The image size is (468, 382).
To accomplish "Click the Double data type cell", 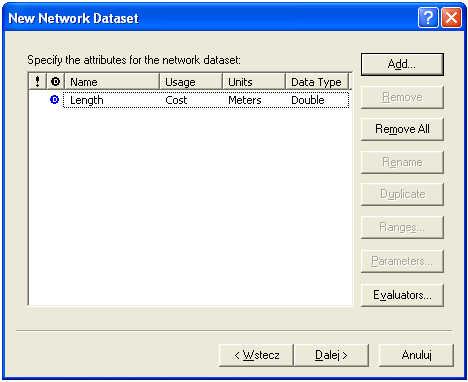I will (x=308, y=100).
